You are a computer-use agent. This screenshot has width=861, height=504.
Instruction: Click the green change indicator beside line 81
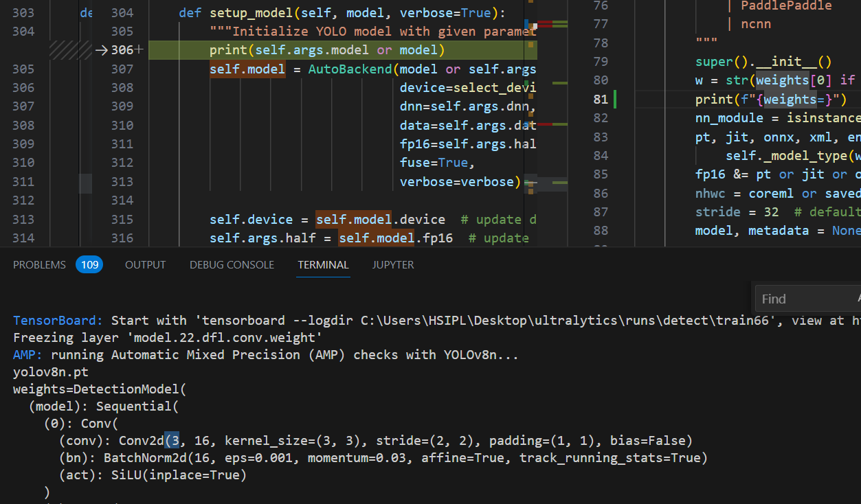click(x=614, y=98)
